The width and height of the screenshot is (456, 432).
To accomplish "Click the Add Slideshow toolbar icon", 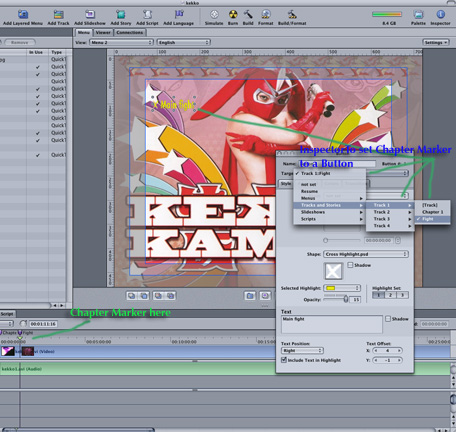I will [x=90, y=14].
